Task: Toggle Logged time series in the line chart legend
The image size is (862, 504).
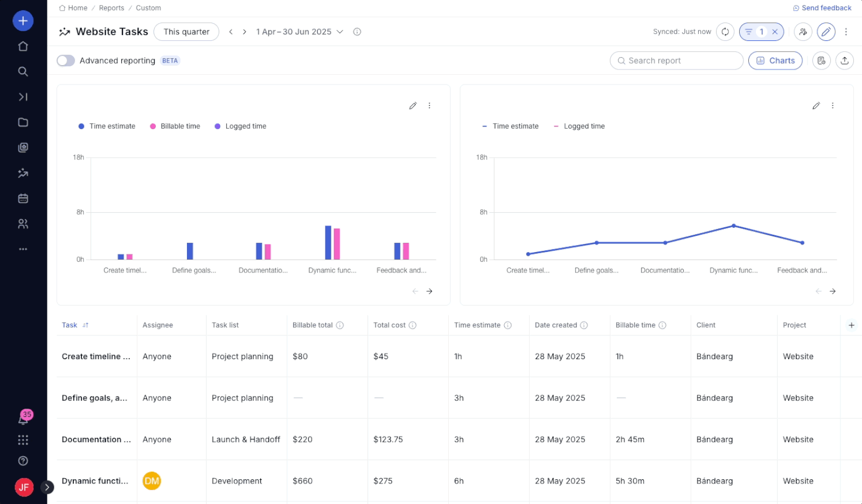Action: (x=584, y=127)
